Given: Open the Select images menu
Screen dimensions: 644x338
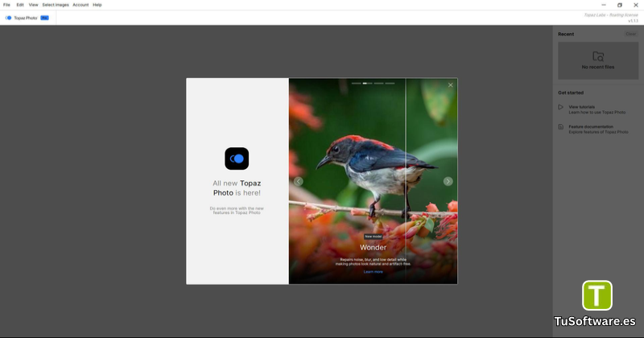Looking at the screenshot, I should 56,5.
